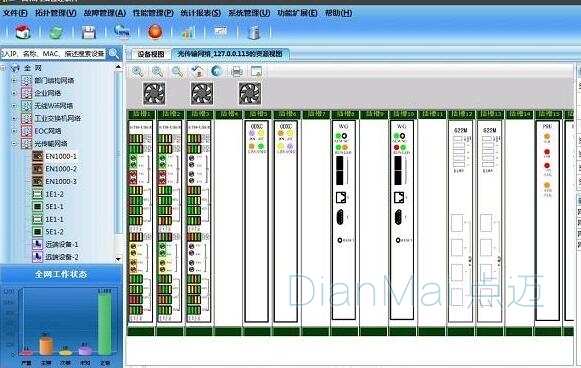Image resolution: width=581 pixels, height=368 pixels.
Task: Expand the EOC网络 tree node
Action: (14, 131)
